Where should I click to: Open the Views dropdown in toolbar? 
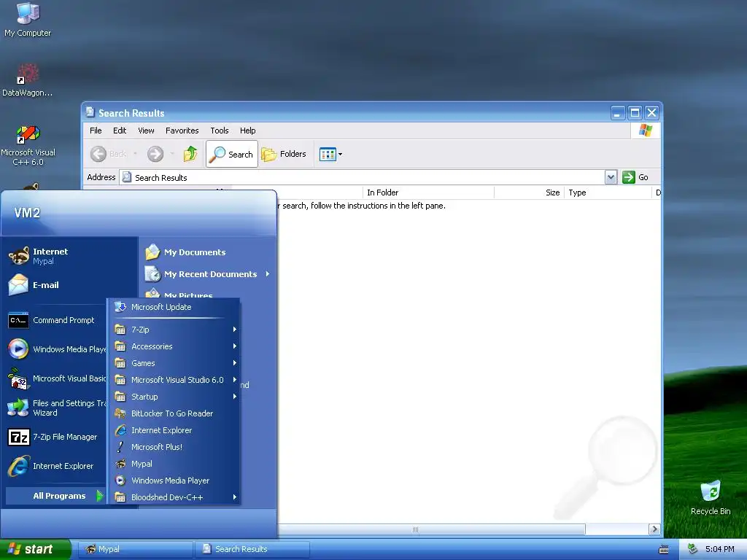click(330, 155)
